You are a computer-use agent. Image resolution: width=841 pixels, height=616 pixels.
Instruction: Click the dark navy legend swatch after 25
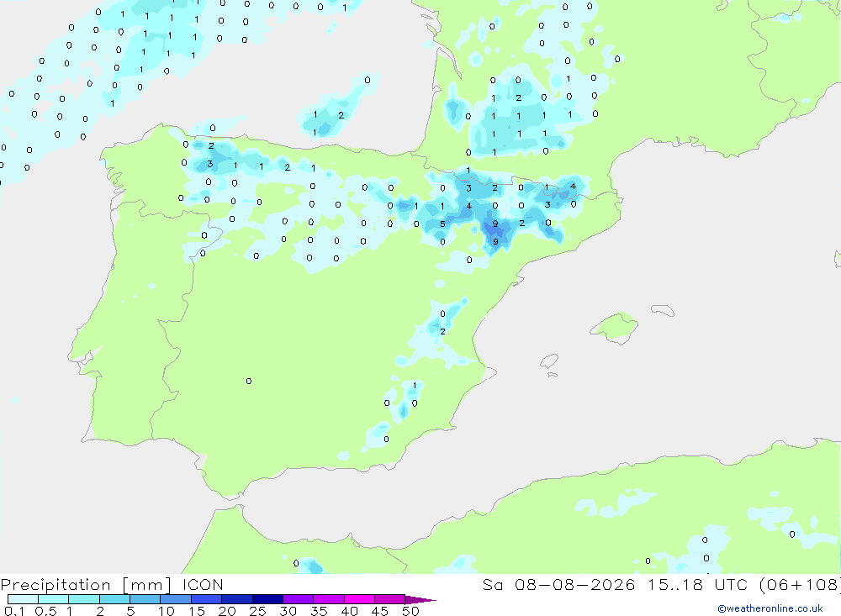(x=267, y=599)
